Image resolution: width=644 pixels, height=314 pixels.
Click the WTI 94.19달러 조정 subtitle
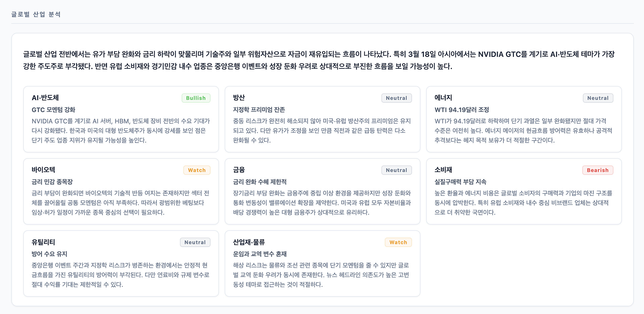pyautogui.click(x=462, y=110)
